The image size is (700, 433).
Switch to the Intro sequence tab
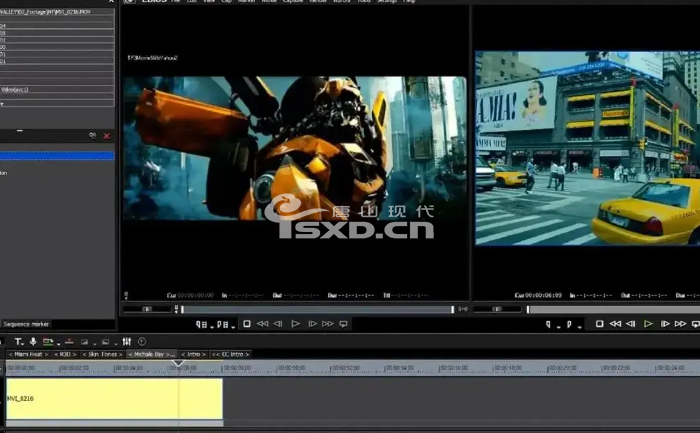point(193,354)
